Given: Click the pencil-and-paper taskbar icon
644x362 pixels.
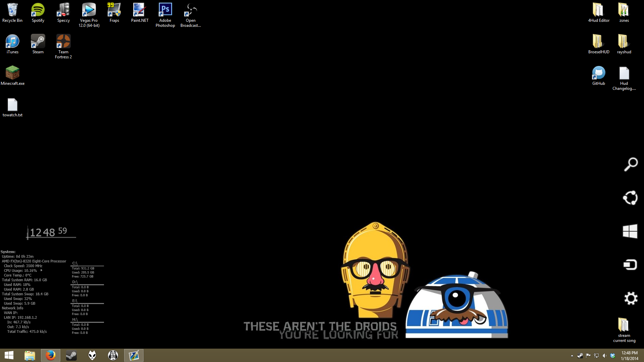Looking at the screenshot, I should (134, 355).
